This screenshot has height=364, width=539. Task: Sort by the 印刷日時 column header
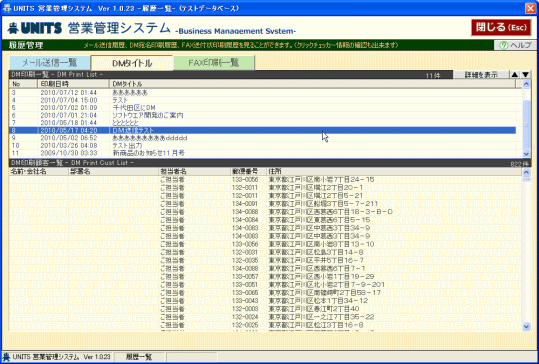point(73,84)
